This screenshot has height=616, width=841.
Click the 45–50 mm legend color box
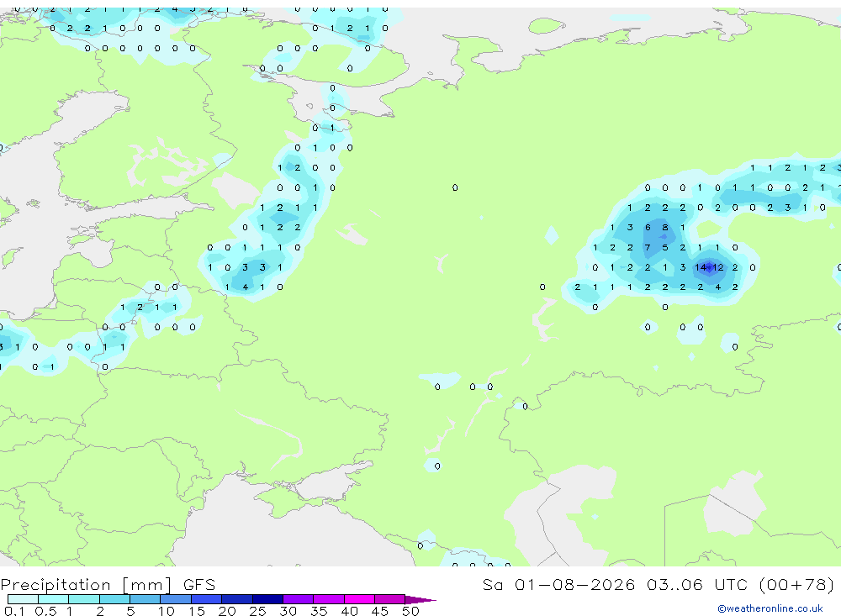coord(389,599)
